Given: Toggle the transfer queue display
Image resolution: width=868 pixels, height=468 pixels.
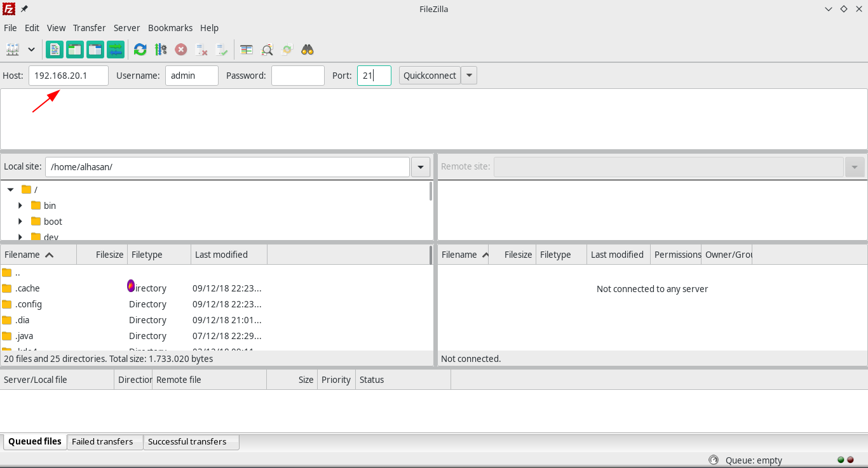Looking at the screenshot, I should (115, 49).
